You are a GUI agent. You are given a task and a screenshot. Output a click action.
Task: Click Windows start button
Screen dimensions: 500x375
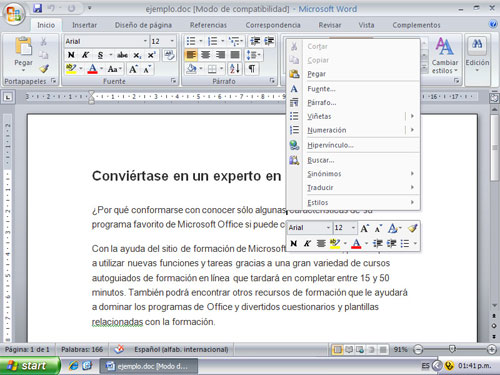point(30,366)
